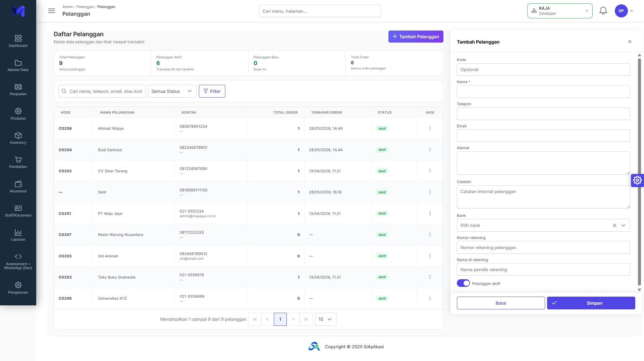Select page 1 in pagination
The width and height of the screenshot is (644, 361).
[280, 319]
